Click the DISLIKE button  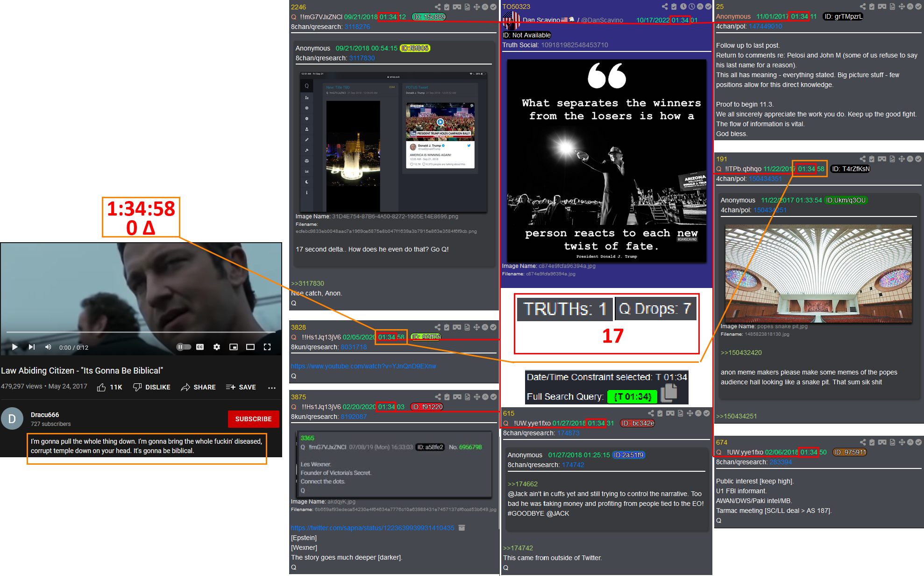click(x=152, y=387)
